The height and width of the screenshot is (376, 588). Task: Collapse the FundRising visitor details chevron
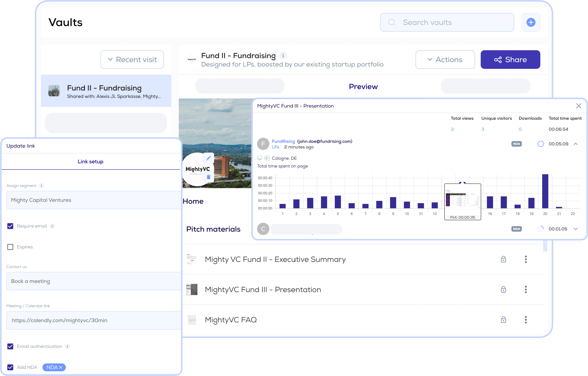click(576, 144)
